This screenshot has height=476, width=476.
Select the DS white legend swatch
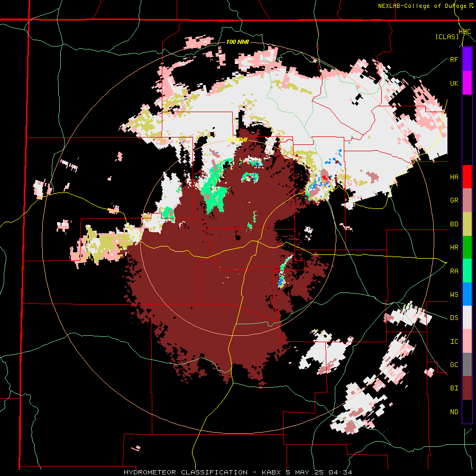point(467,317)
